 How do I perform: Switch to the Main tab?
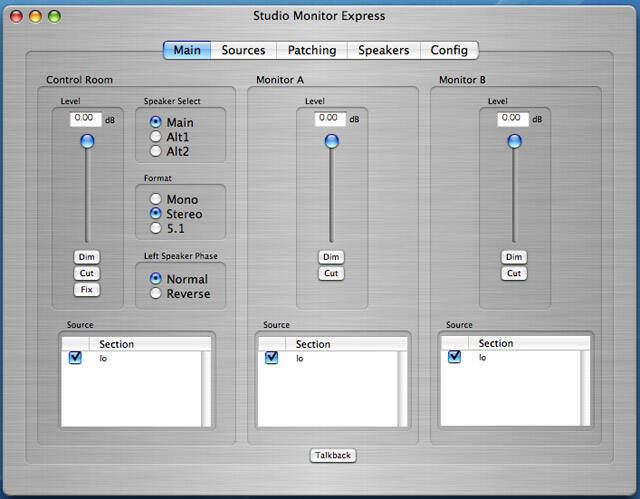click(187, 50)
